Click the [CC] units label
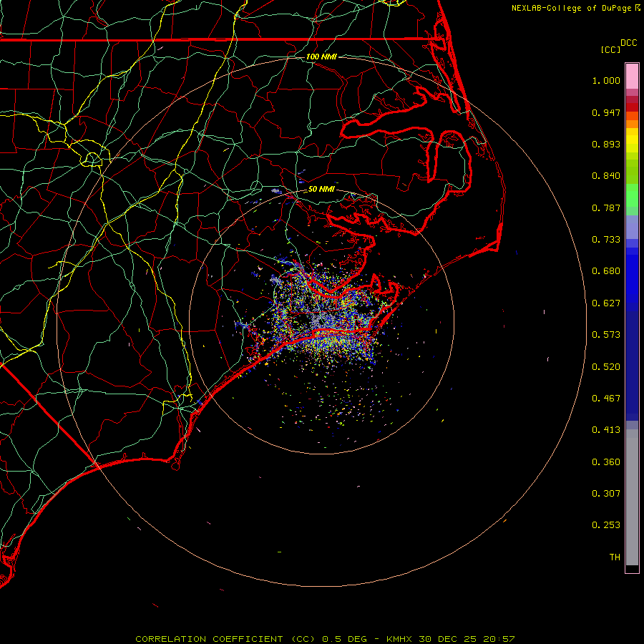Image resolution: width=644 pixels, height=644 pixels. pos(610,49)
